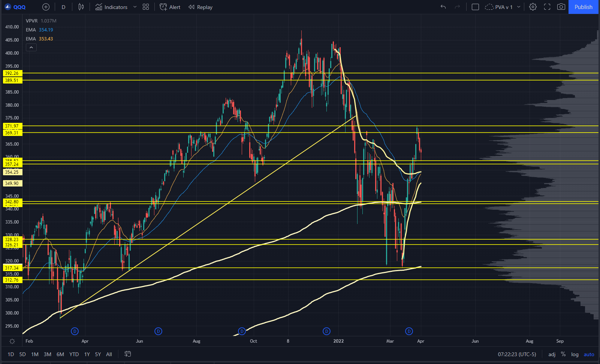Viewport: 600px width, 364px height.
Task: Select the 392.26 horizontal line price label
Action: pyautogui.click(x=12, y=73)
